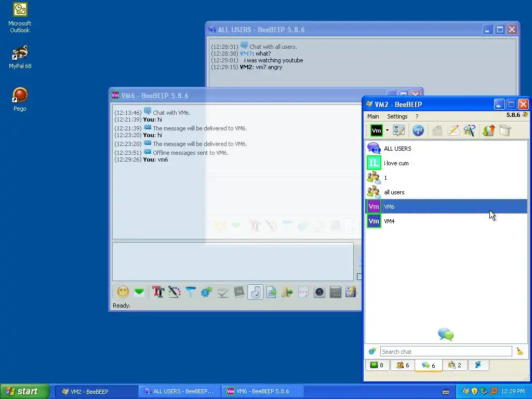
Task: Switch to the groups tab showing 2
Action: 454,365
